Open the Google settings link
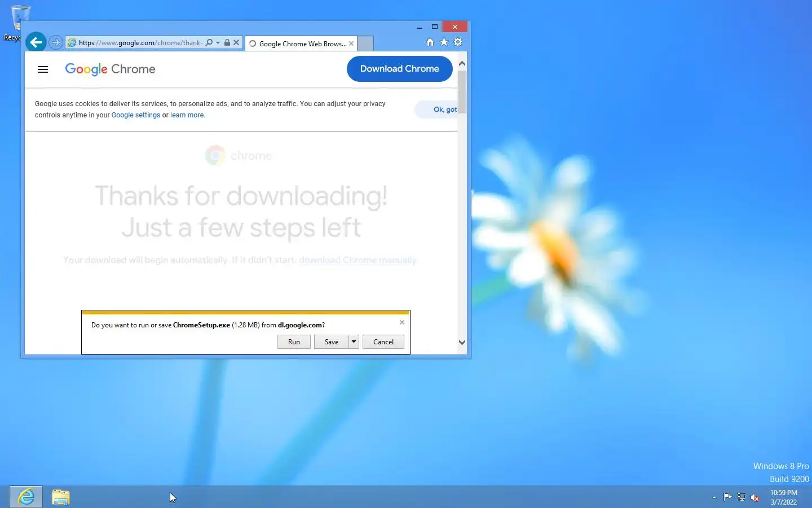812x508 pixels. [x=136, y=115]
